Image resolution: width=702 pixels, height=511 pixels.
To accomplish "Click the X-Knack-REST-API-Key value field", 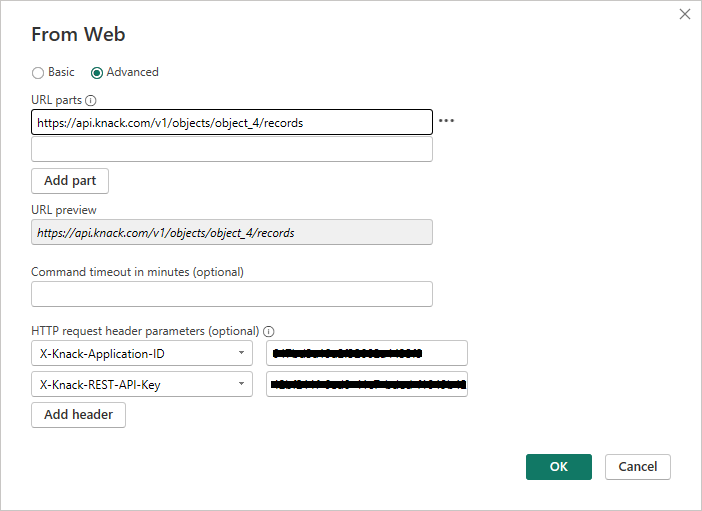I will pos(367,384).
